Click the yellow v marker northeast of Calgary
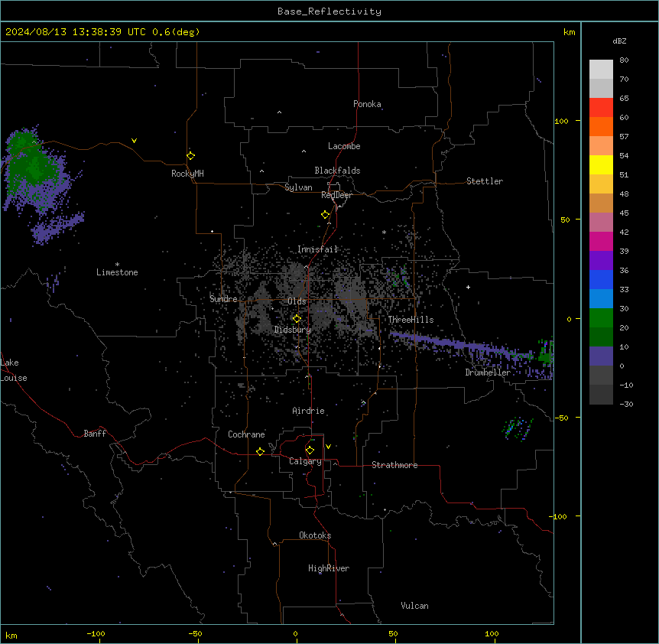659x644 pixels. pos(328,447)
